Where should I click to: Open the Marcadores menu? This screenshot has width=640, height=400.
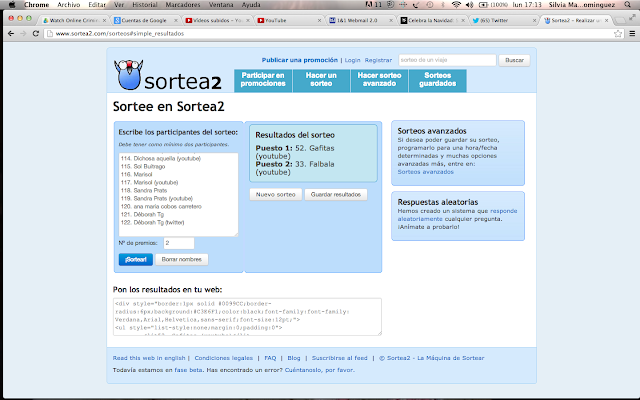click(183, 4)
